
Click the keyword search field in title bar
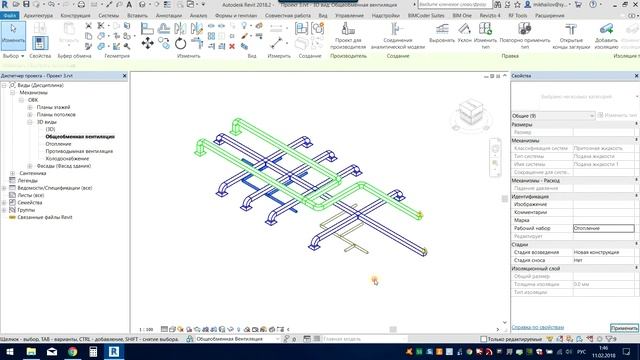(455, 4)
